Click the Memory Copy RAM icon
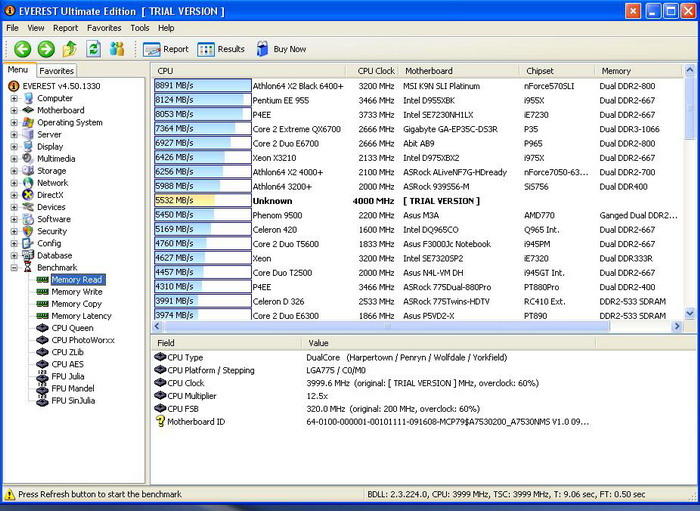Viewport: 700px width, 511px height. (42, 304)
